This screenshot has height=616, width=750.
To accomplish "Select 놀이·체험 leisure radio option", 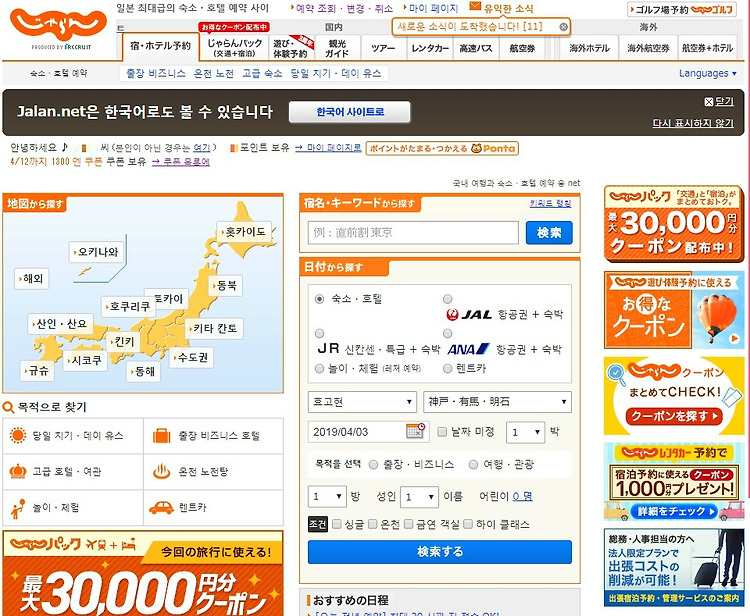I will (320, 368).
